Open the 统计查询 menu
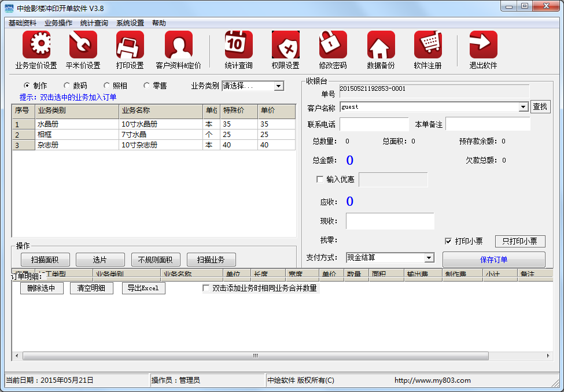The image size is (564, 392). tap(94, 23)
